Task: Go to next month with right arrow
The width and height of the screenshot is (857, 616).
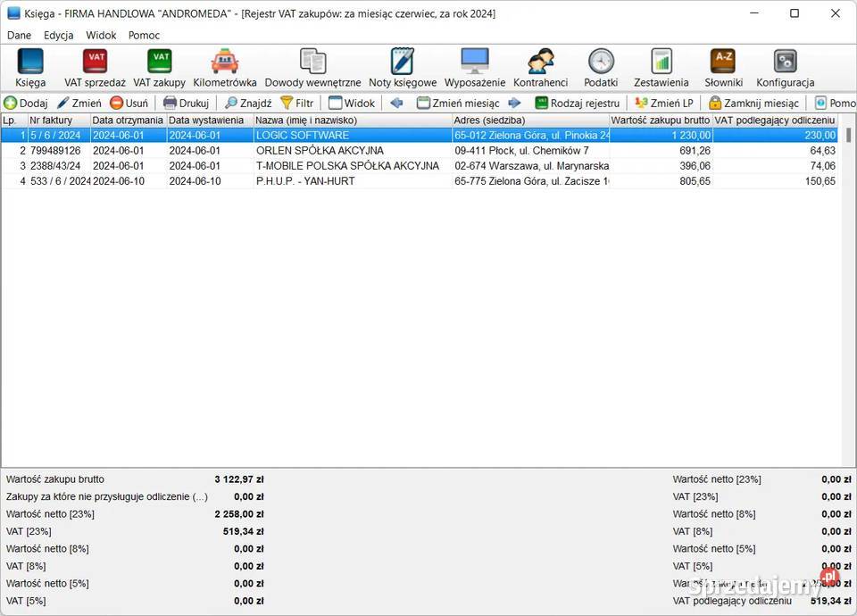Action: click(x=514, y=103)
